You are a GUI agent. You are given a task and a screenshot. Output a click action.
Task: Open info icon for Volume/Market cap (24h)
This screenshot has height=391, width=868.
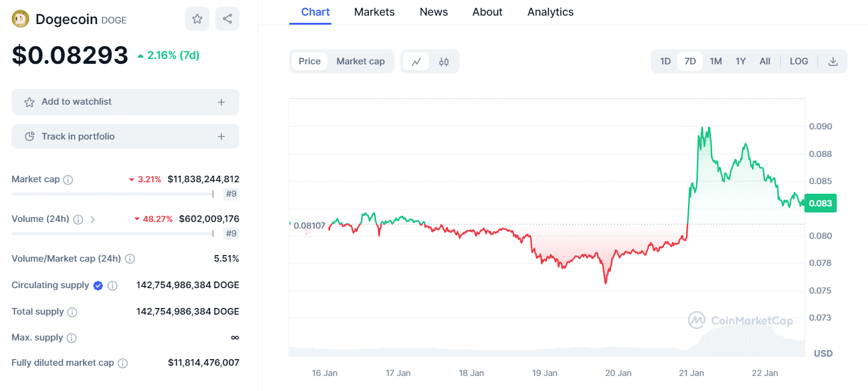(x=130, y=259)
